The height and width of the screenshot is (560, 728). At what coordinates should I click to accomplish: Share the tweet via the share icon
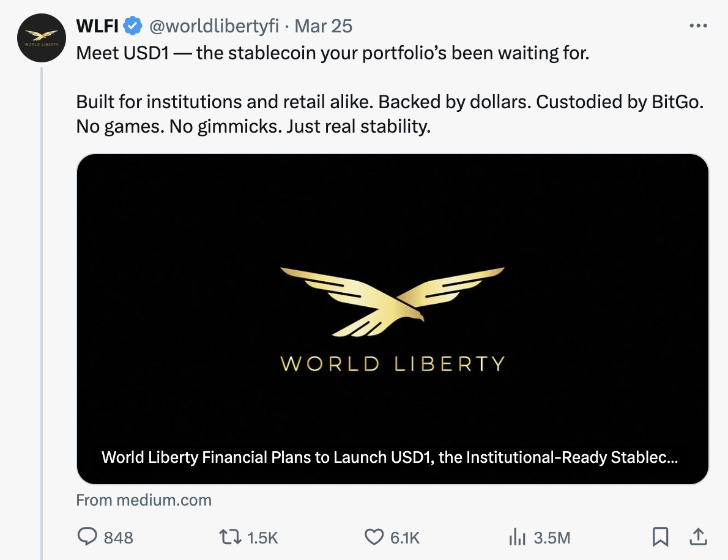(x=698, y=537)
